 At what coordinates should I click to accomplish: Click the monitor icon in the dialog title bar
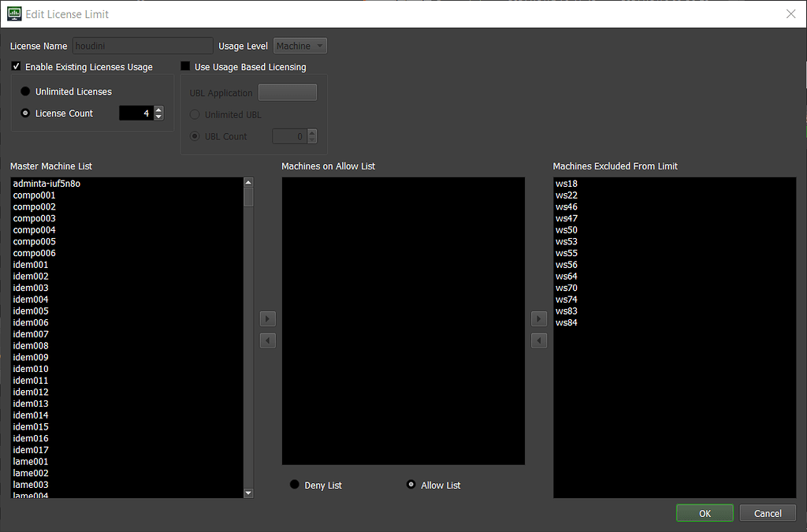point(13,13)
